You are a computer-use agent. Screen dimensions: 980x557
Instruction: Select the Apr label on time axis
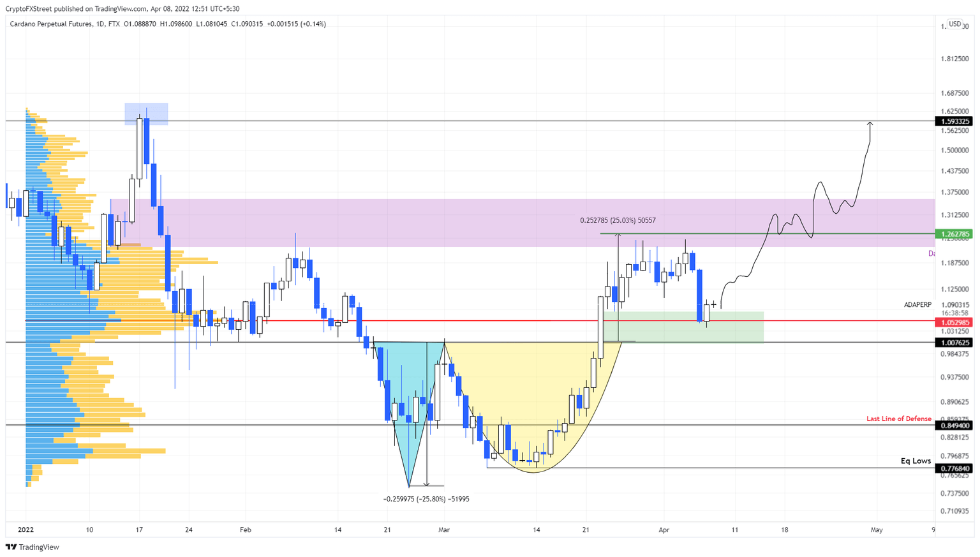664,530
